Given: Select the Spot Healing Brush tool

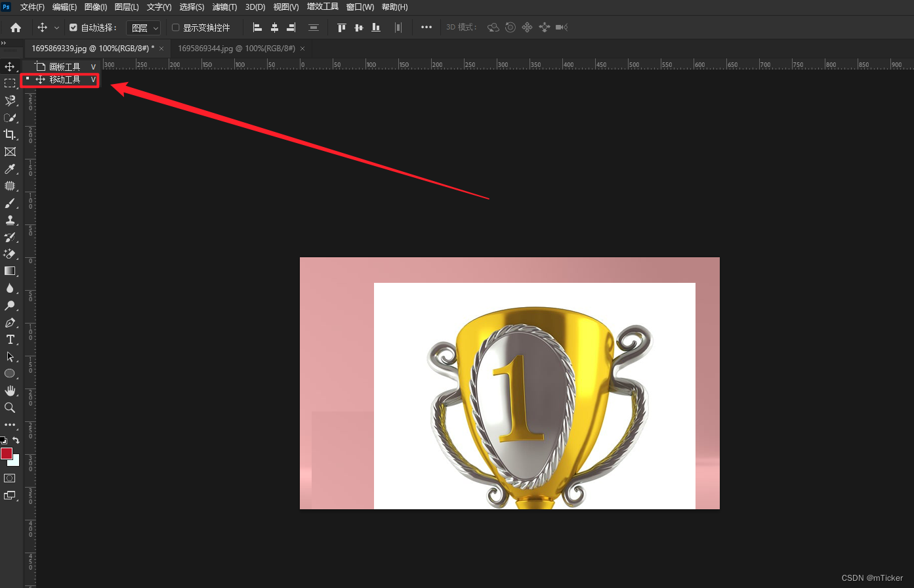Looking at the screenshot, I should click(x=10, y=186).
